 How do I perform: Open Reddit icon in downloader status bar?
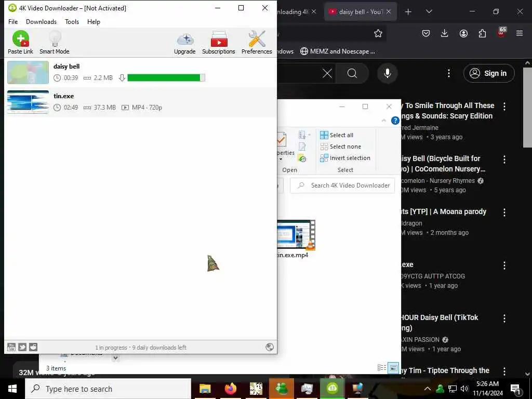click(x=33, y=347)
